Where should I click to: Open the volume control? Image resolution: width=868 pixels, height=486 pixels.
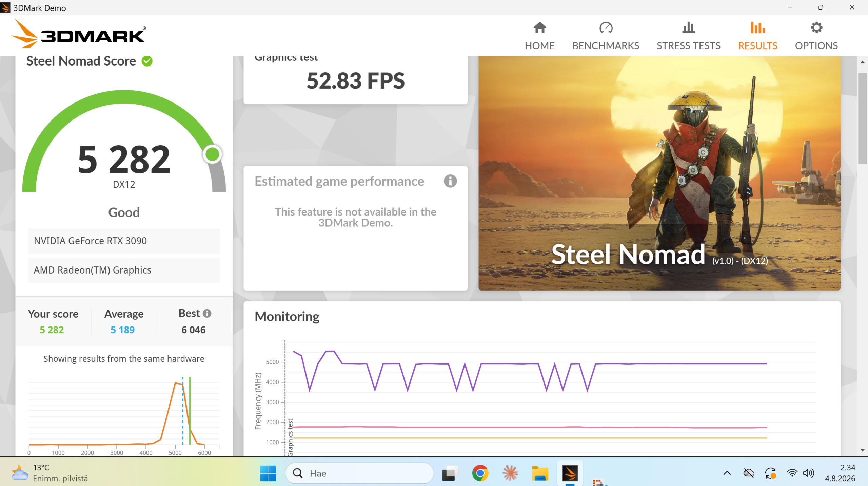coord(809,473)
